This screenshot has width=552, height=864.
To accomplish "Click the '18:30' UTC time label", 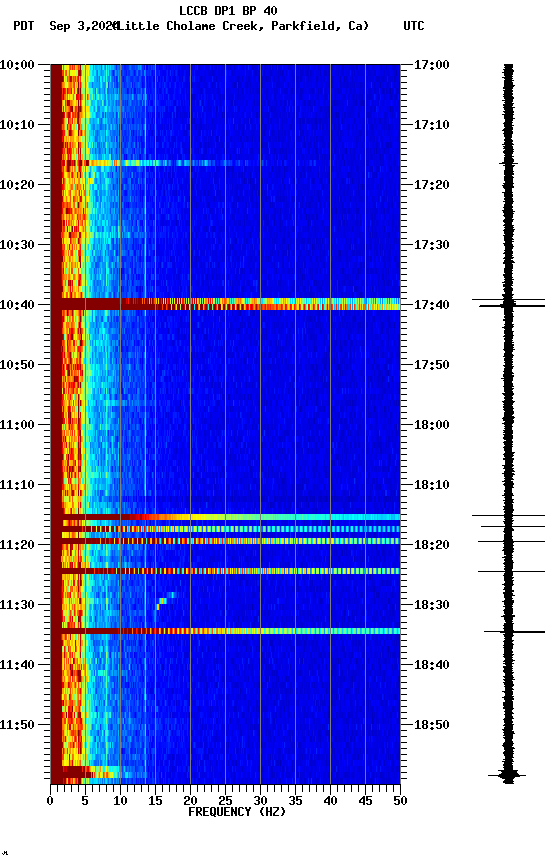I will point(432,606).
